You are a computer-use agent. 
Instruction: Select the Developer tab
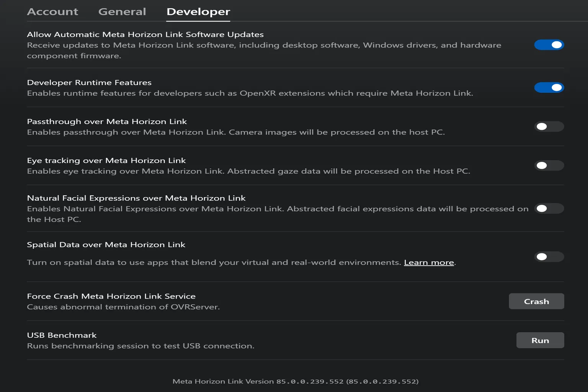pyautogui.click(x=198, y=12)
